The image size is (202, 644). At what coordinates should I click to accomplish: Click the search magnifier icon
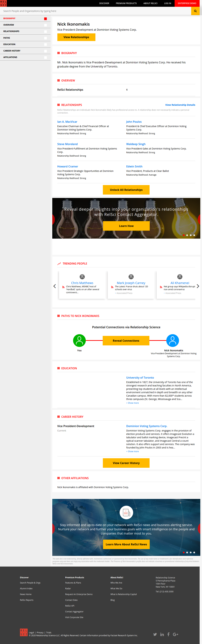tap(195, 11)
